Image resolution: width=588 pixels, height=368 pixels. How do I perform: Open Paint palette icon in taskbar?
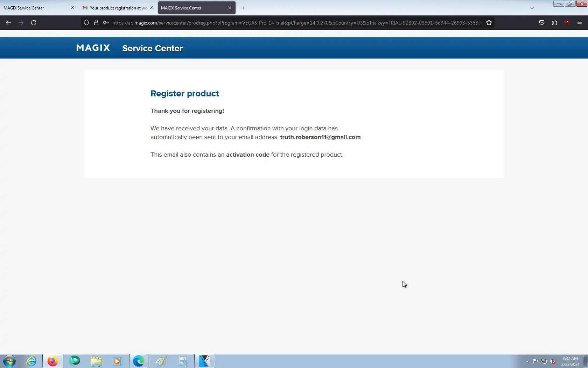click(161, 361)
